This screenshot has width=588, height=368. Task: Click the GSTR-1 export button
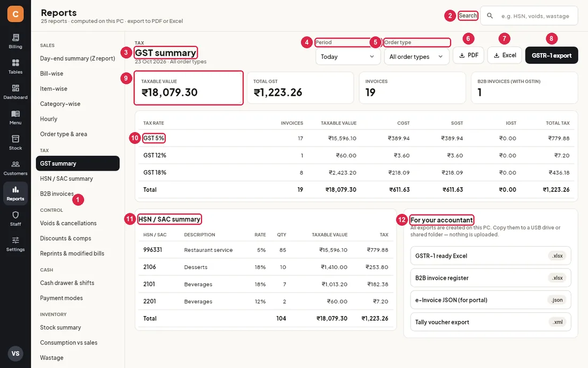(x=551, y=56)
